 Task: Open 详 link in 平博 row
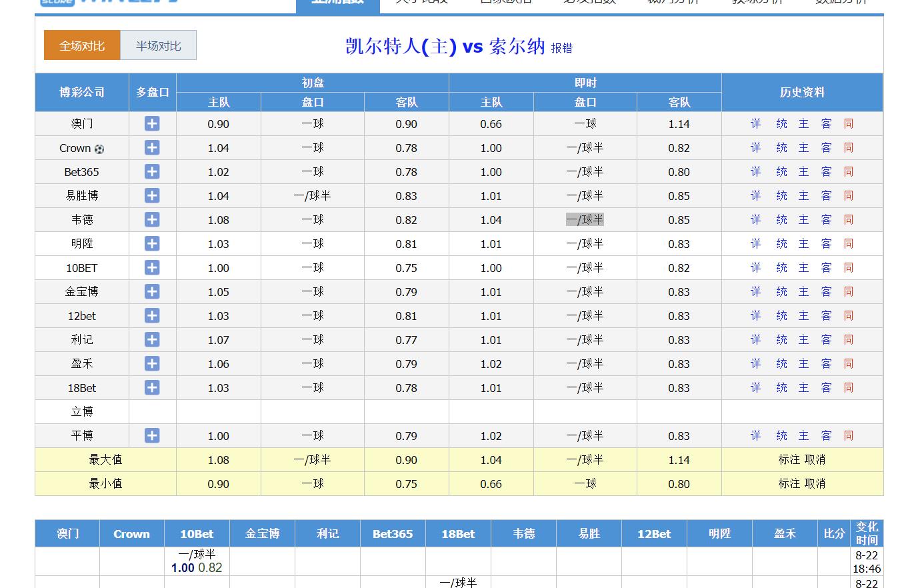pos(755,435)
